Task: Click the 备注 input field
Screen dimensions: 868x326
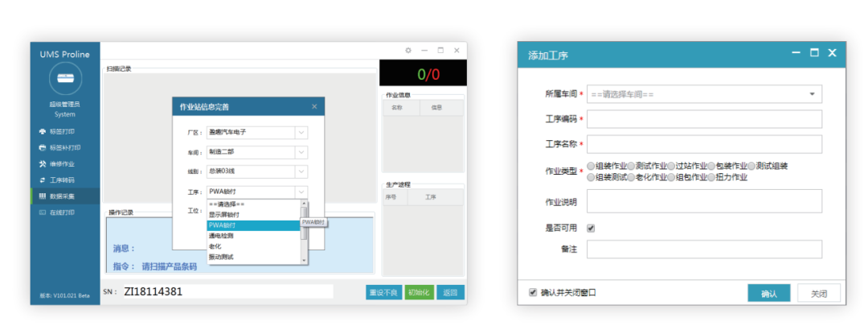Action: (x=704, y=249)
